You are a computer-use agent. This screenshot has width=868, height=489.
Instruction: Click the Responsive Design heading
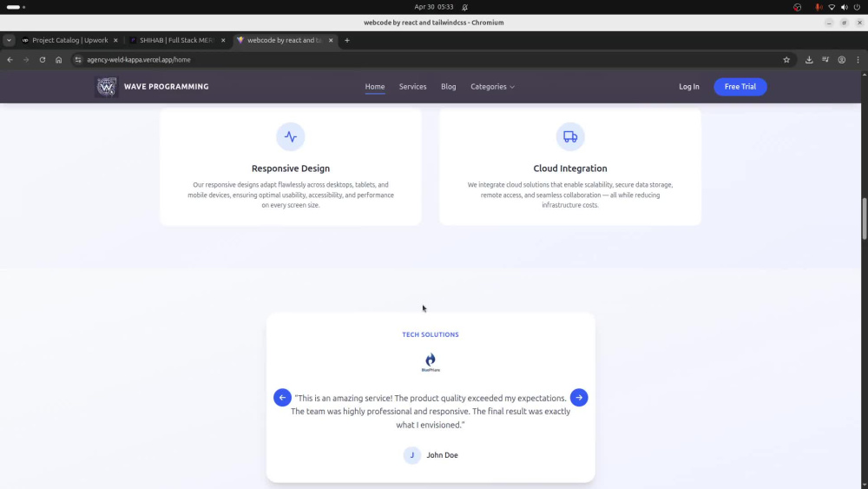pos(291,169)
